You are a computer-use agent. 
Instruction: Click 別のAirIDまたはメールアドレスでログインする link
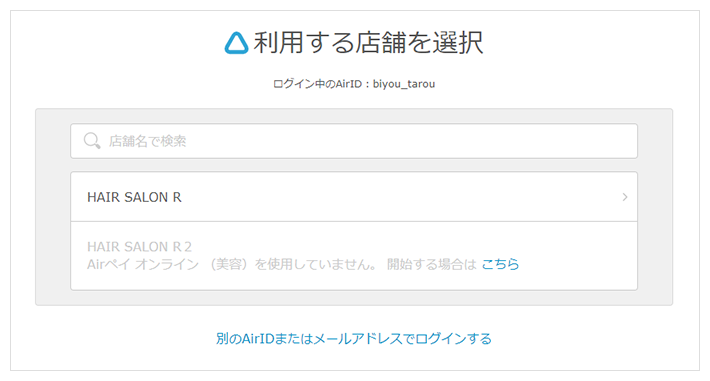coord(354,338)
